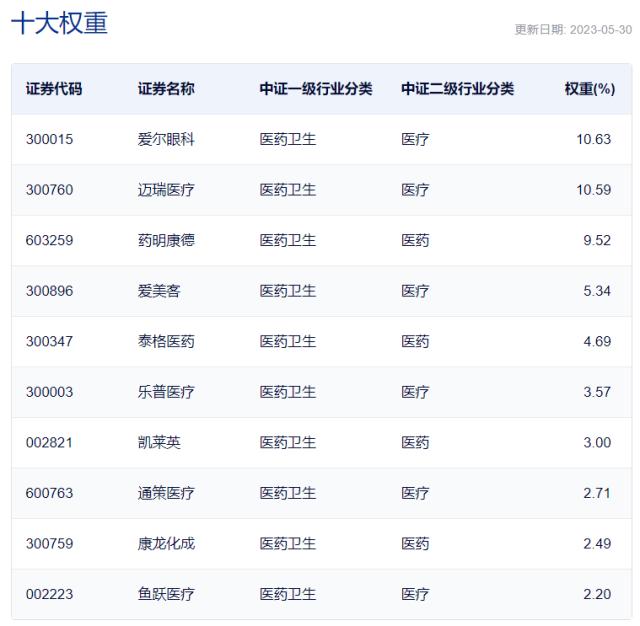The height and width of the screenshot is (626, 640).
Task: Select the 证券名称 column header
Action: pyautogui.click(x=166, y=89)
